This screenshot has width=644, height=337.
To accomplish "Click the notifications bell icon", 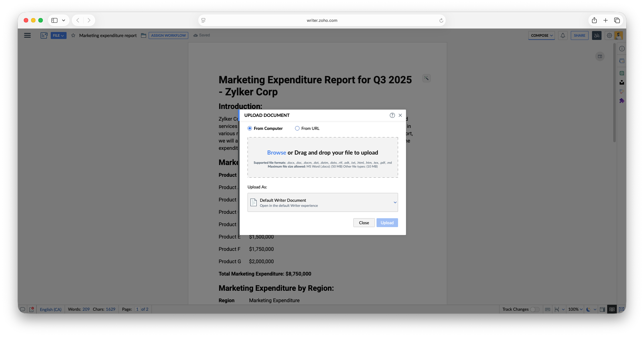I will coord(563,35).
